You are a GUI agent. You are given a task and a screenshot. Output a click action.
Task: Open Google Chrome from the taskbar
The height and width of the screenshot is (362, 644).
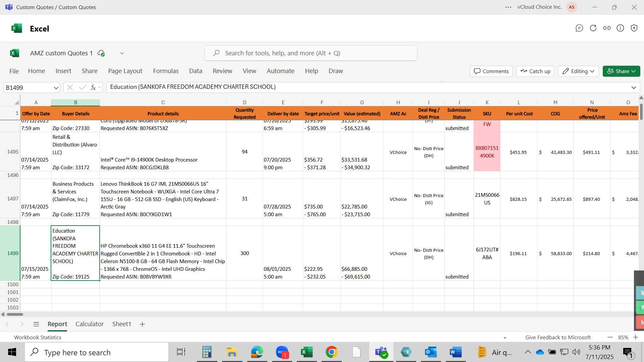pyautogui.click(x=331, y=352)
